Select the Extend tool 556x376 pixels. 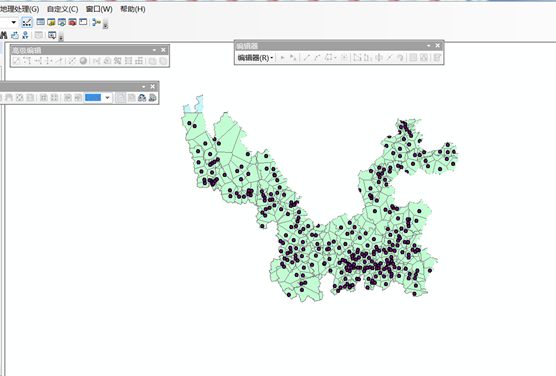click(38, 61)
